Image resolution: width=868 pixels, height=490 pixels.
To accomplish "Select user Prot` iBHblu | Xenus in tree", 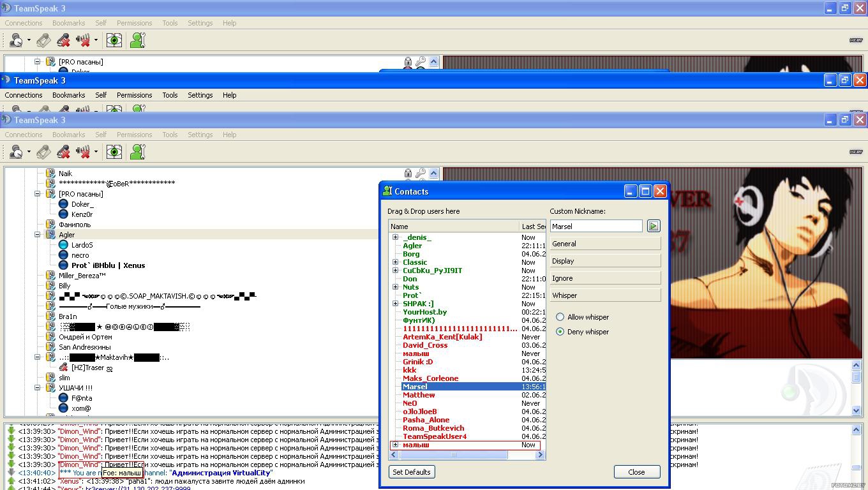I will click(108, 265).
